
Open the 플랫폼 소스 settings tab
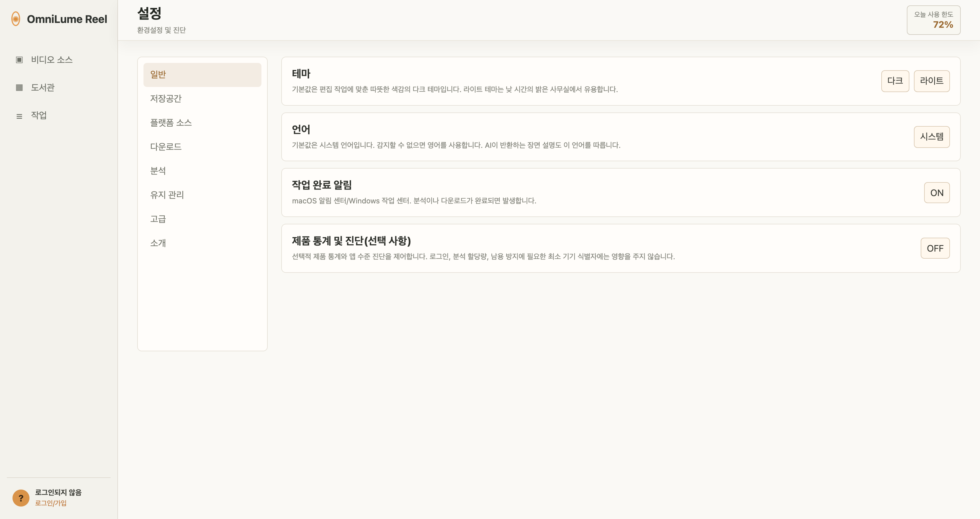pos(202,123)
